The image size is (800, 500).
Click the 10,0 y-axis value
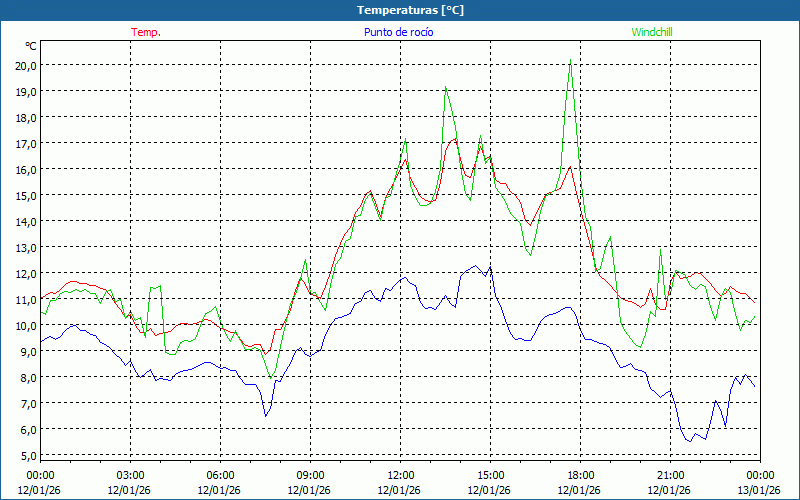coord(26,325)
